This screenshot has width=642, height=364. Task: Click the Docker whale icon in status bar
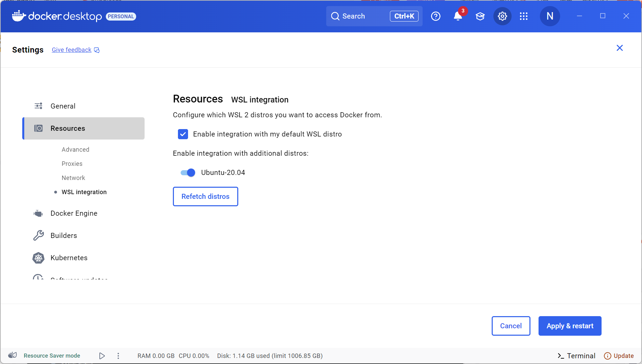[x=12, y=355]
